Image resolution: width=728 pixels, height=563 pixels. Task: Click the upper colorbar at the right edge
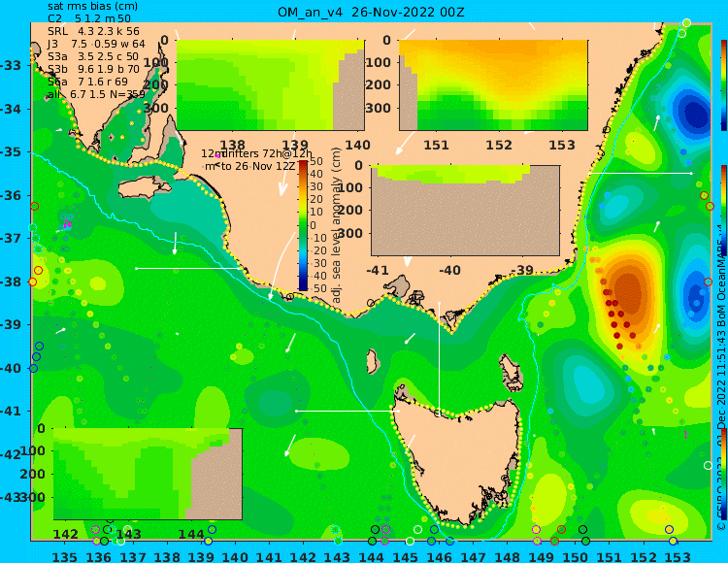724,85
